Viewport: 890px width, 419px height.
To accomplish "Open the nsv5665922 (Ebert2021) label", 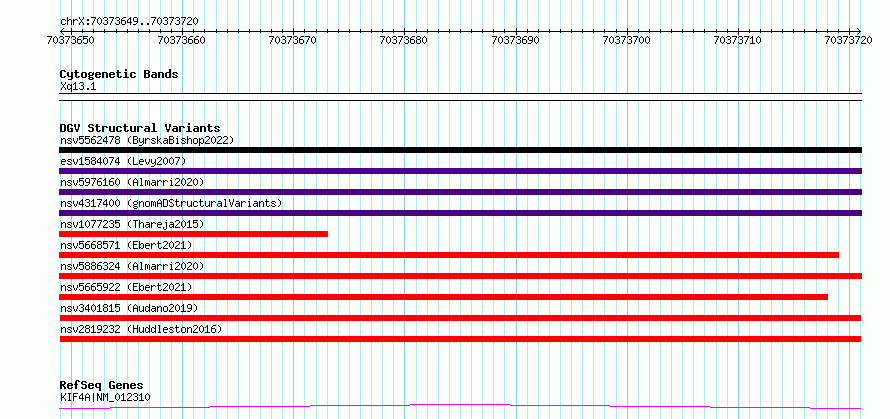I will point(126,287).
